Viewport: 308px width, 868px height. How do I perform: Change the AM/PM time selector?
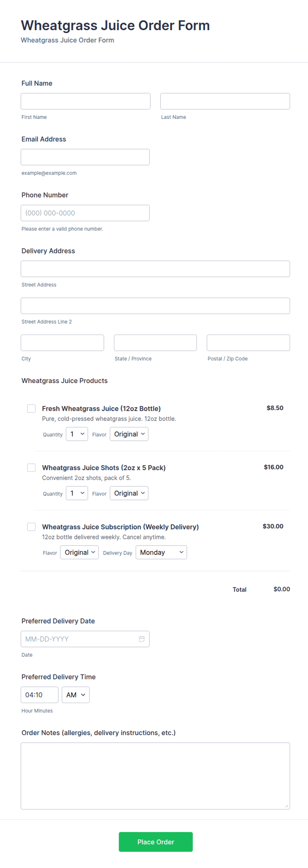point(76,695)
